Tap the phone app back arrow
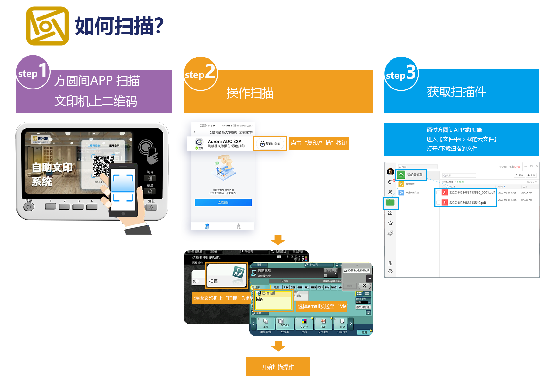 pyautogui.click(x=194, y=132)
